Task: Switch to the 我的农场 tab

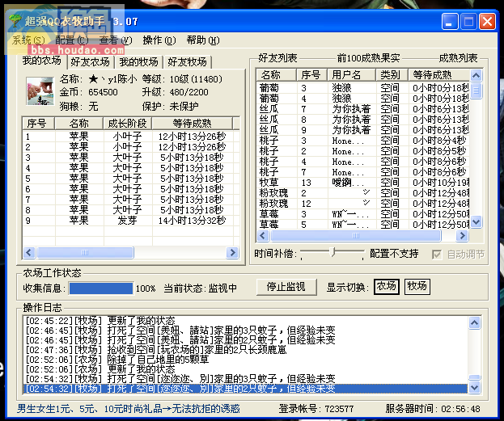Action: click(42, 61)
